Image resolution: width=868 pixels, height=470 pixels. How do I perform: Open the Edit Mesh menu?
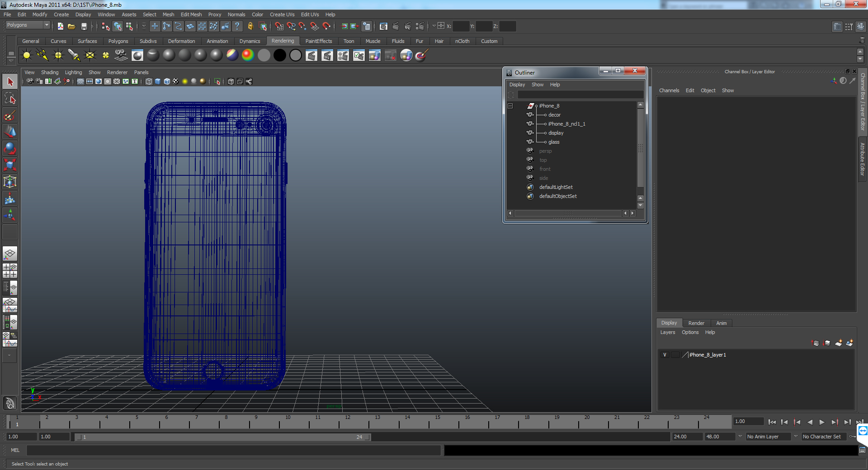click(x=191, y=14)
